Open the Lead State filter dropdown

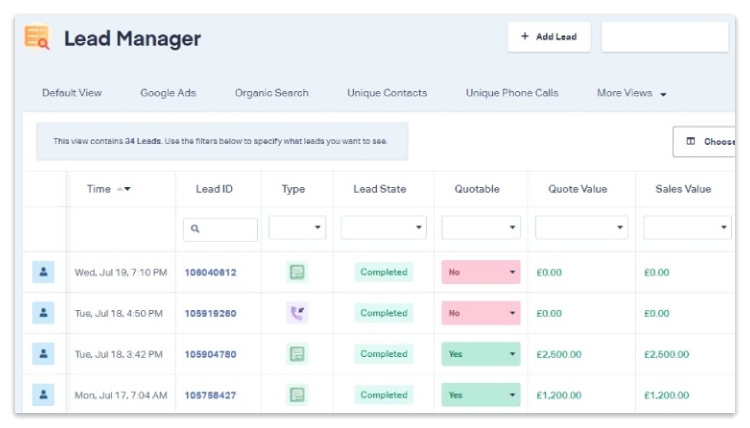[383, 229]
